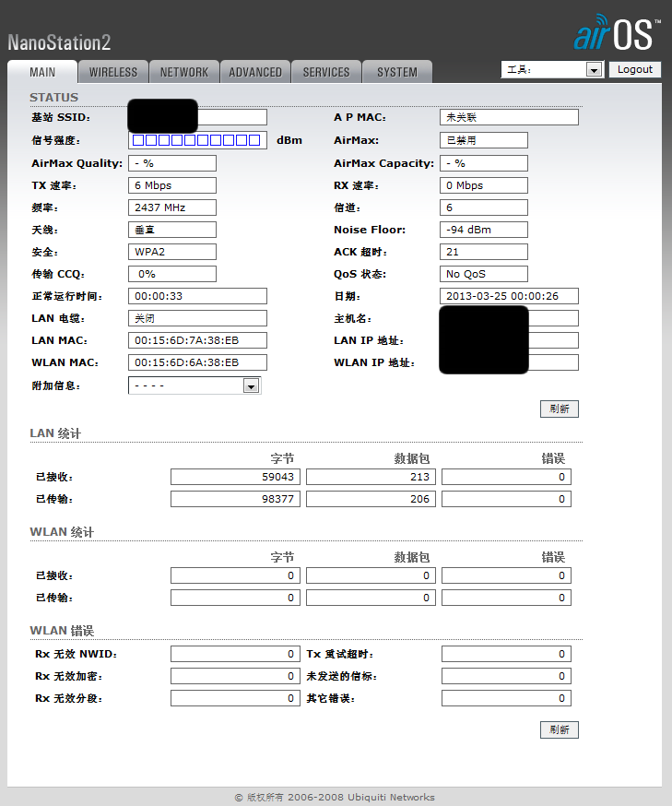This screenshot has width=672, height=806.
Task: Click the NanoStation2 title text
Action: [59, 42]
